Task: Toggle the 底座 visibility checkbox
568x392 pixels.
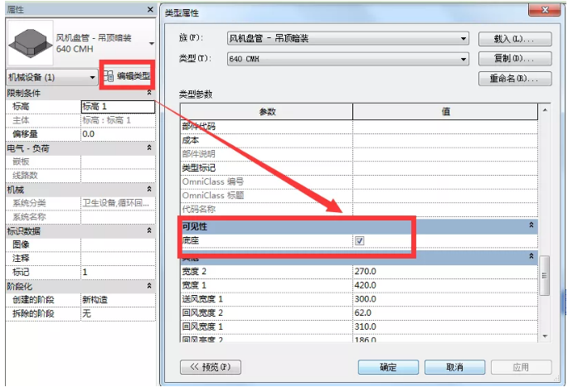Action: pyautogui.click(x=359, y=240)
